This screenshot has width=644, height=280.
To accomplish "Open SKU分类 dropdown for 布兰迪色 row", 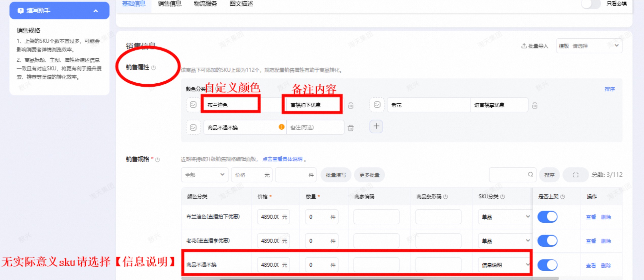I will point(505,217).
